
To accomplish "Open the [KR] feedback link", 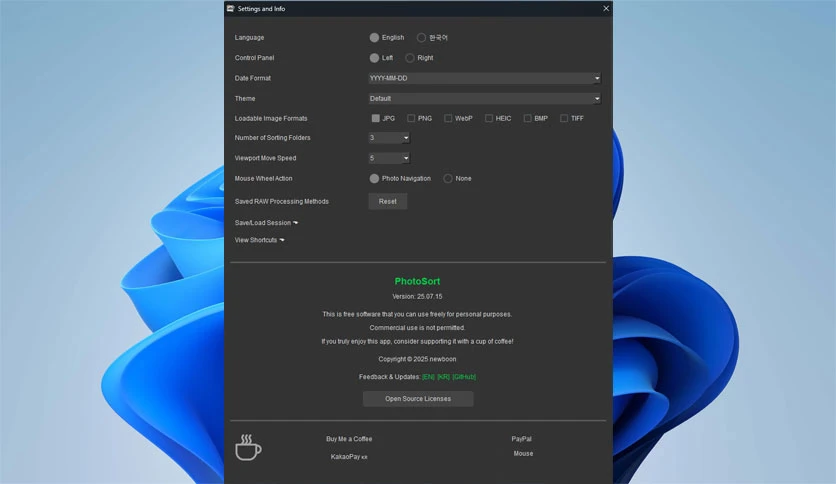I will click(x=444, y=377).
